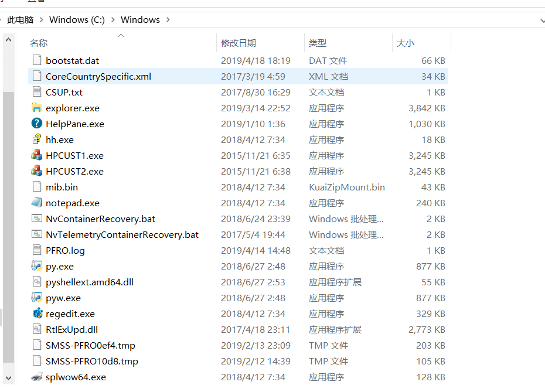Image resolution: width=545 pixels, height=392 pixels.
Task: Click the HPCUST1.exe icon
Action: (x=37, y=155)
